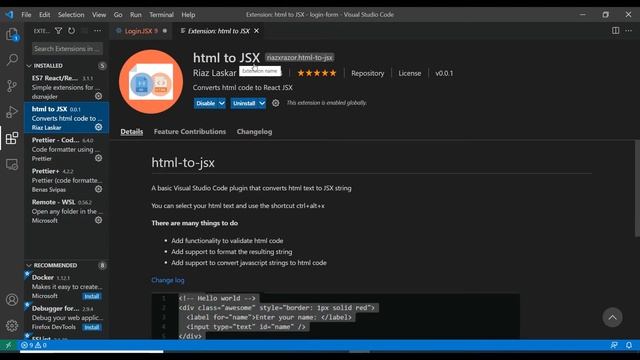Viewport: 640px width, 360px height.
Task: Click the nazxrazor.html-to-jsx identifier
Action: click(300, 58)
